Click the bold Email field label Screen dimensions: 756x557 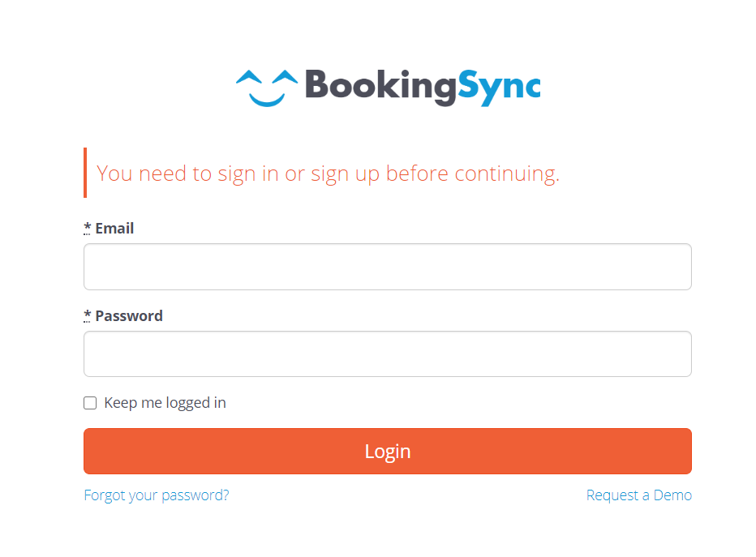(114, 228)
